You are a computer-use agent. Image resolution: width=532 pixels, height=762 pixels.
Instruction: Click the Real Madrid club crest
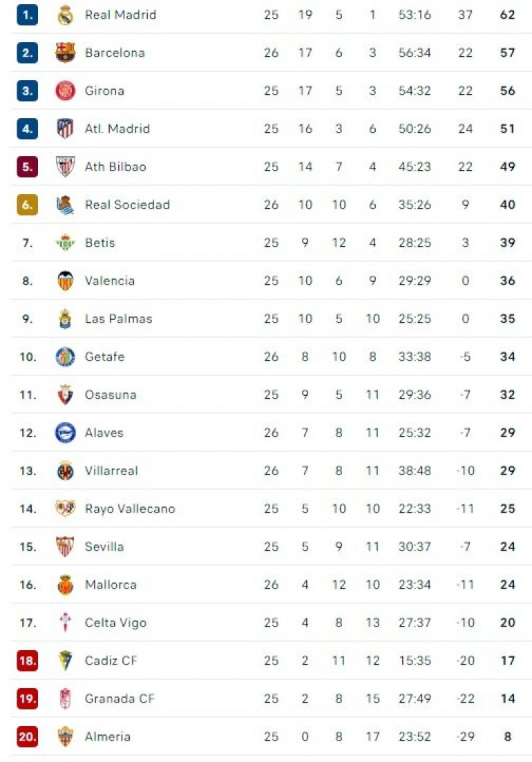coord(65,15)
